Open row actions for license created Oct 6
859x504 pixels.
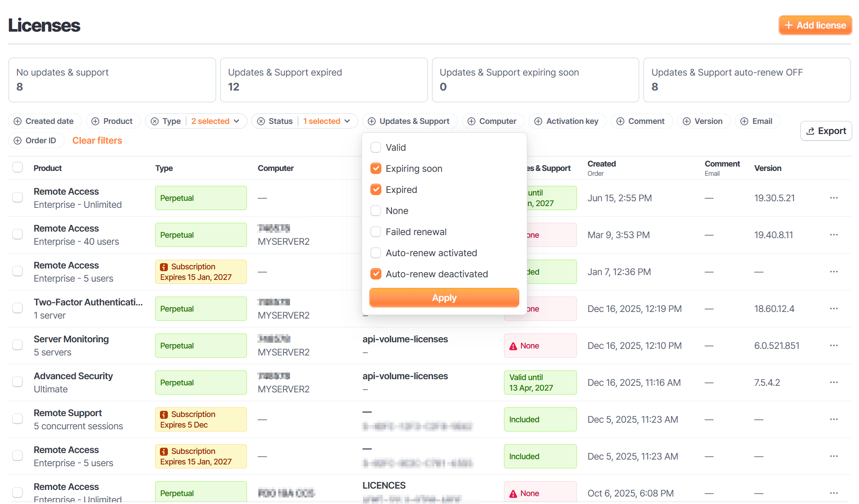click(834, 493)
